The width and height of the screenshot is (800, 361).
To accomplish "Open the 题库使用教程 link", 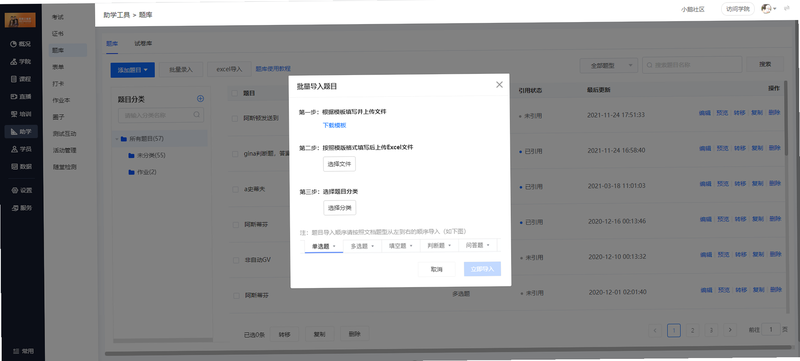I will pos(273,68).
